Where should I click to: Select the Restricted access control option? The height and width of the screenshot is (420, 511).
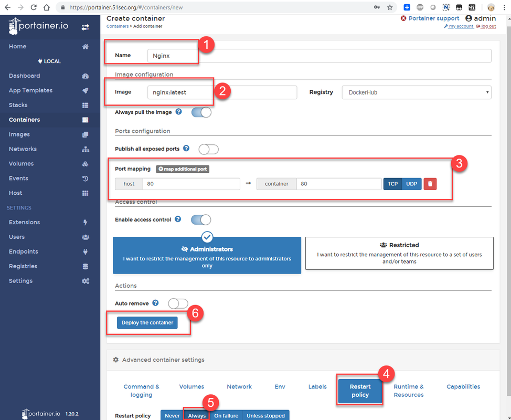tap(399, 253)
